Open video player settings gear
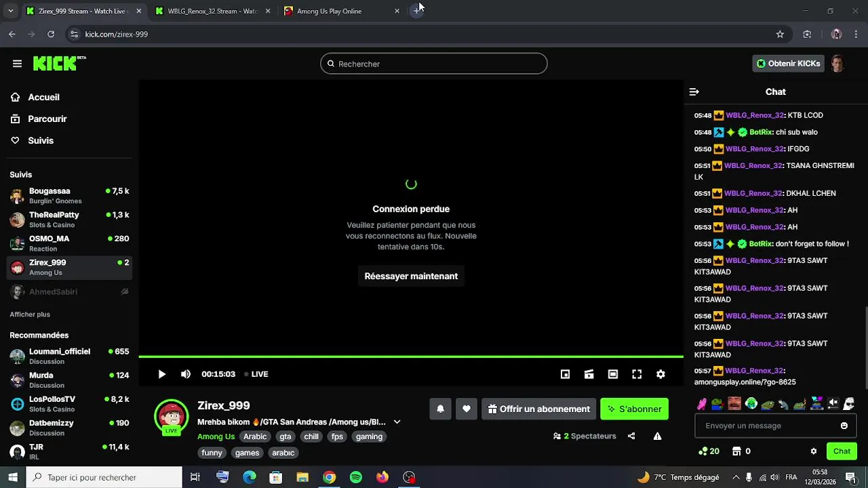868x488 pixels. coord(660,374)
